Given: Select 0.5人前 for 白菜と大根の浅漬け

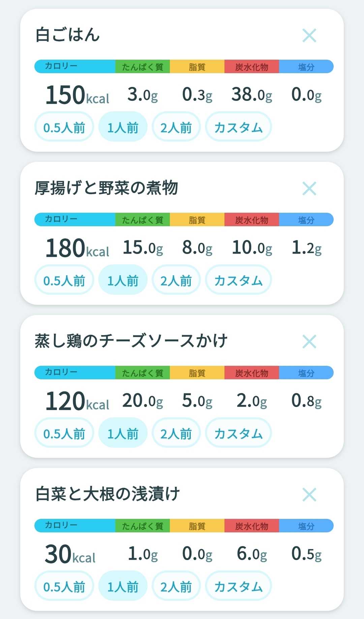Looking at the screenshot, I should pos(64,586).
